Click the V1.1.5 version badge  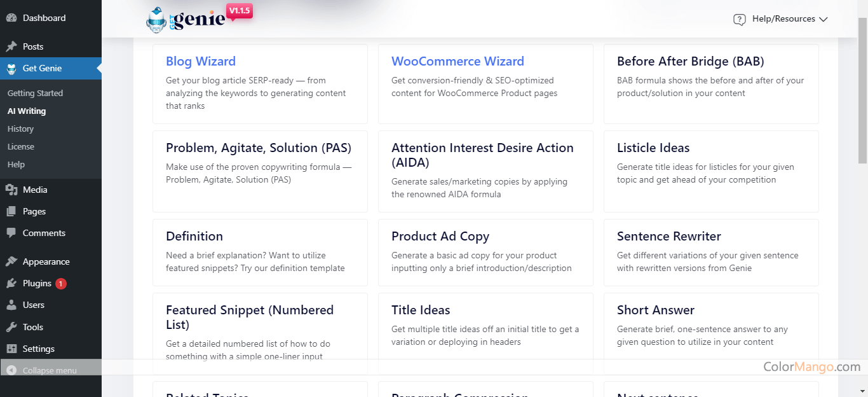[x=239, y=11]
